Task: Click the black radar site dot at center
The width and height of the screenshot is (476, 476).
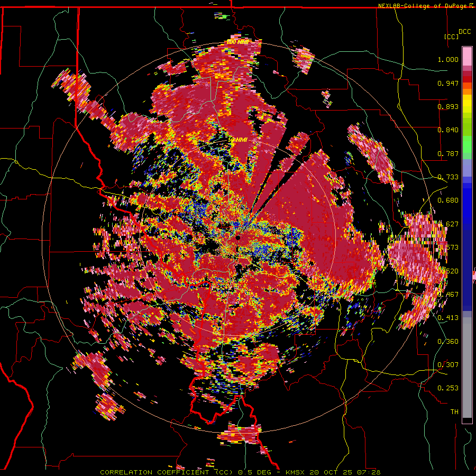Action: (238, 237)
